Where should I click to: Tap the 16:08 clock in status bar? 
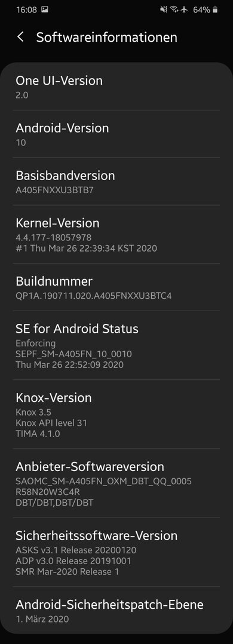tap(26, 10)
